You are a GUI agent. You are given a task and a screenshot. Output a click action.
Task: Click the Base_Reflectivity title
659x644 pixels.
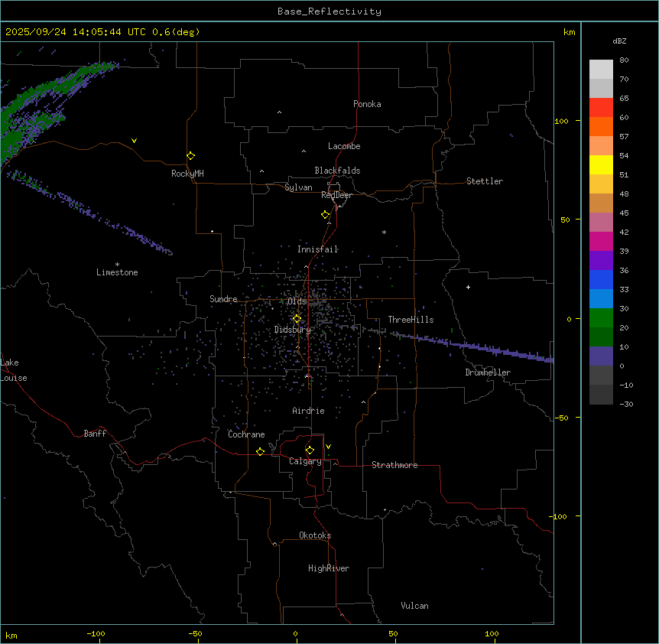point(329,11)
